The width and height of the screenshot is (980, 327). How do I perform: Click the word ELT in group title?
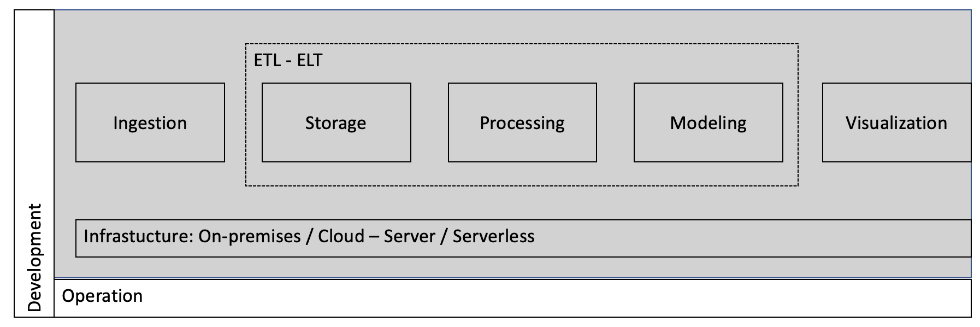[x=310, y=60]
